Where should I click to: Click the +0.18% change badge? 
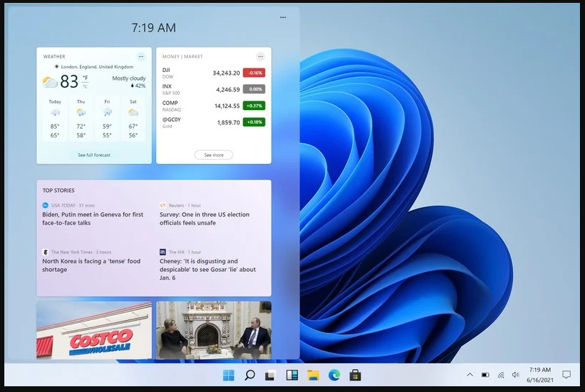pyautogui.click(x=254, y=122)
